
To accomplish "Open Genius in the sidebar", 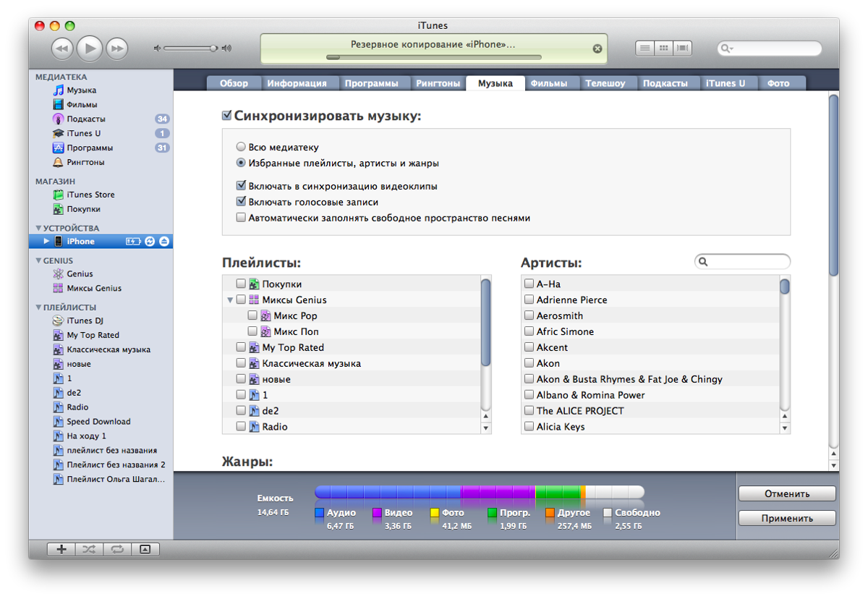I will pyautogui.click(x=80, y=274).
